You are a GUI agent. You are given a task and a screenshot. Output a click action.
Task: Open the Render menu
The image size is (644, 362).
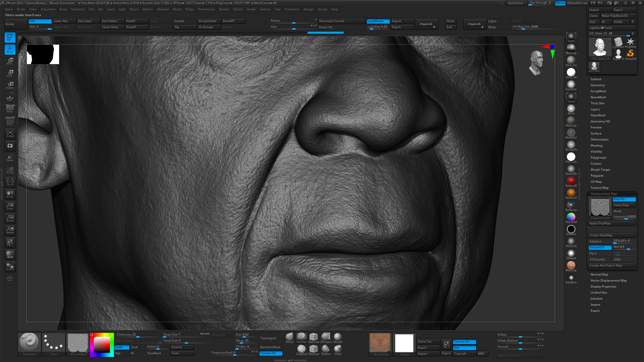224,9
